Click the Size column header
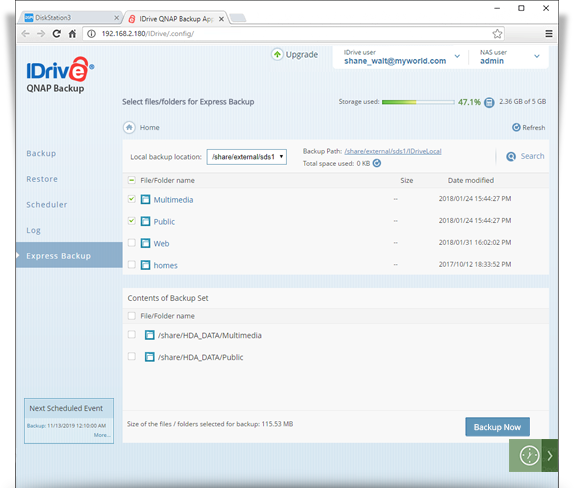574x488 pixels. tap(406, 180)
